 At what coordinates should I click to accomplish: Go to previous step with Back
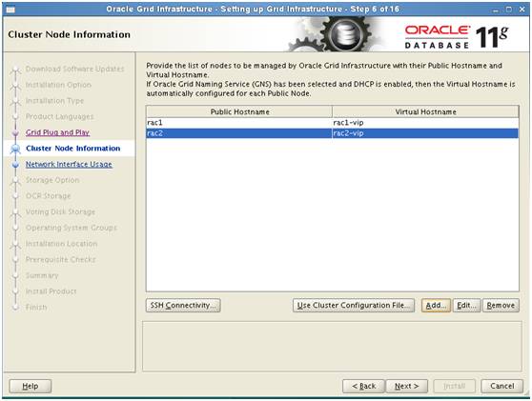(363, 386)
